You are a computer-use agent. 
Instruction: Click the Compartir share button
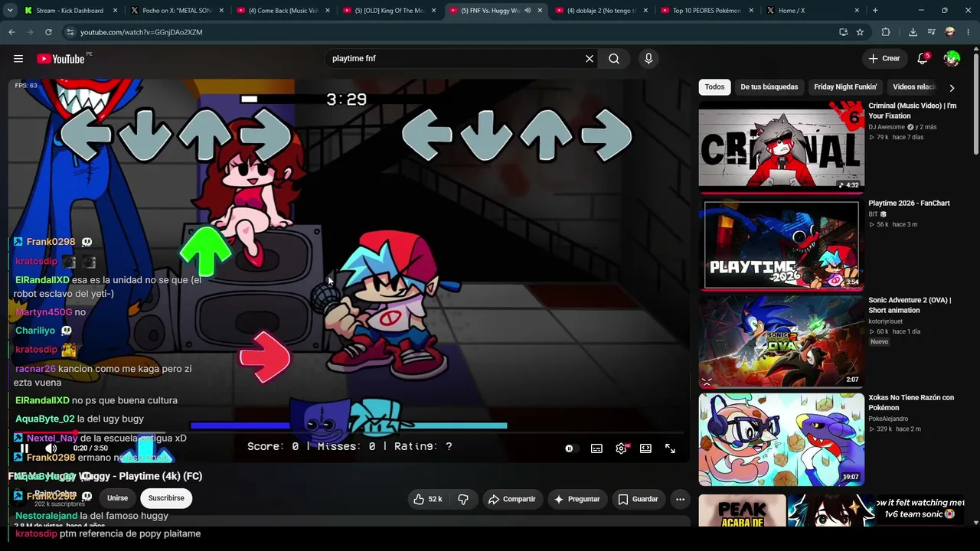(x=512, y=499)
